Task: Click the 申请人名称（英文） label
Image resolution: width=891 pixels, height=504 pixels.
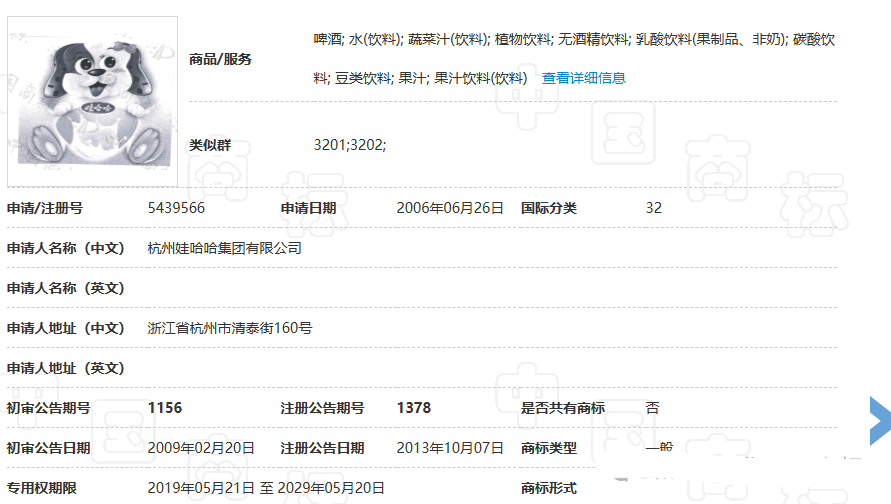Action: 66,288
